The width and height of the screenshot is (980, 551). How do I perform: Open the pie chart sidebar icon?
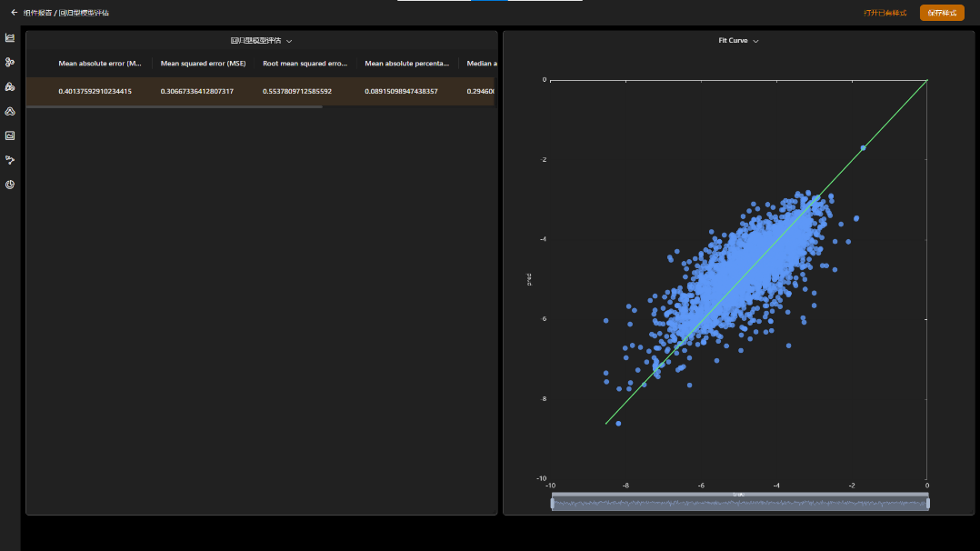[x=10, y=185]
